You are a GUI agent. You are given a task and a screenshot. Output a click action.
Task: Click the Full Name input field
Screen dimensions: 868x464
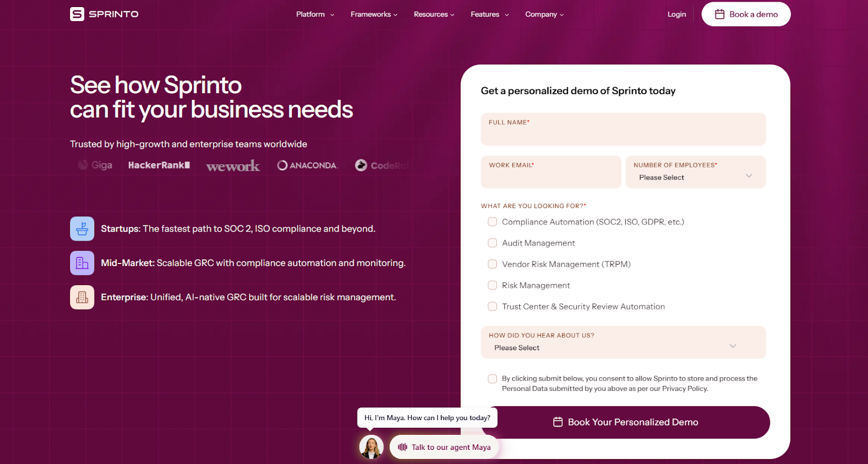coord(623,129)
